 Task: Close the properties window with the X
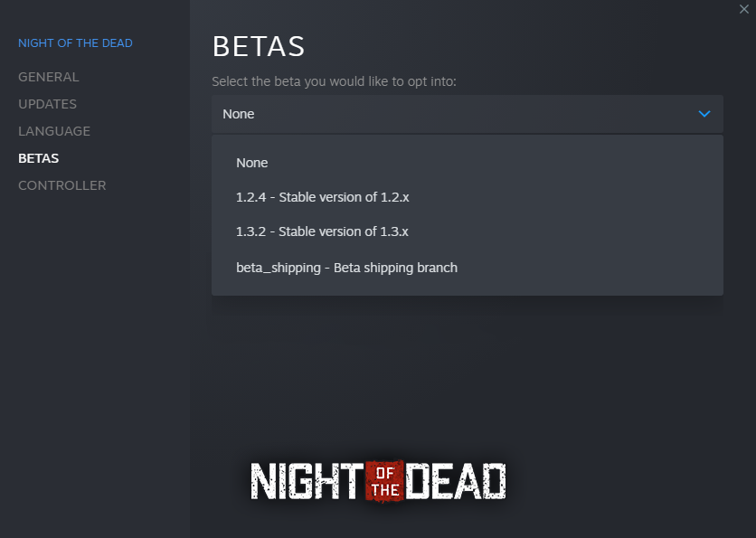tap(743, 9)
